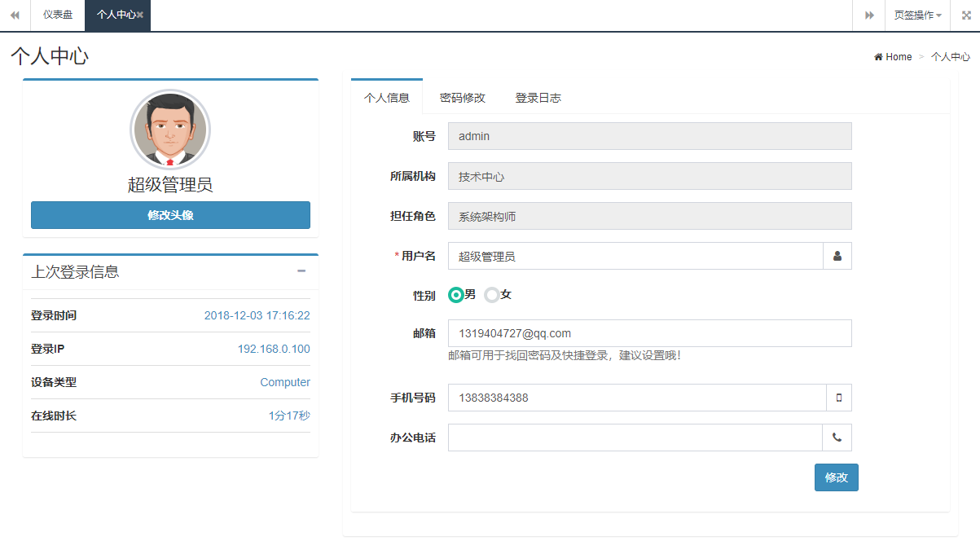Focus the 手机号码 input field

pyautogui.click(x=637, y=398)
